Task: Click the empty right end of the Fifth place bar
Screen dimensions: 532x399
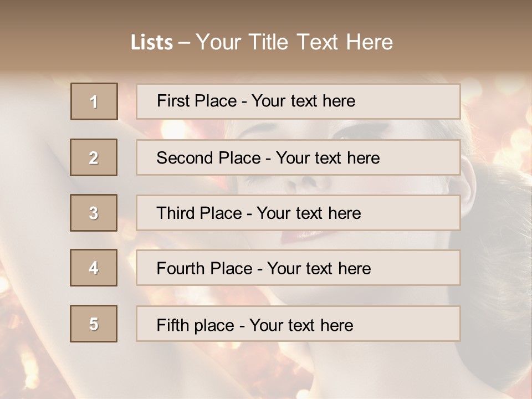Action: tap(407, 324)
